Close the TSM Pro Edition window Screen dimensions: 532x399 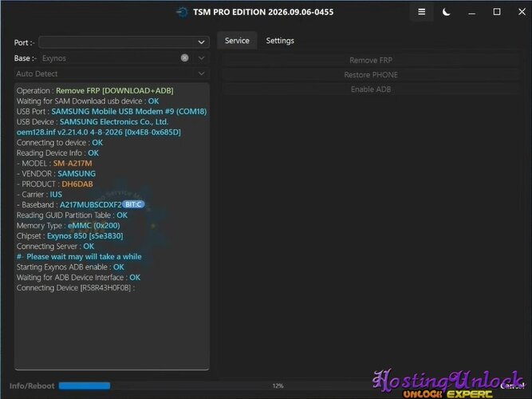pos(522,12)
